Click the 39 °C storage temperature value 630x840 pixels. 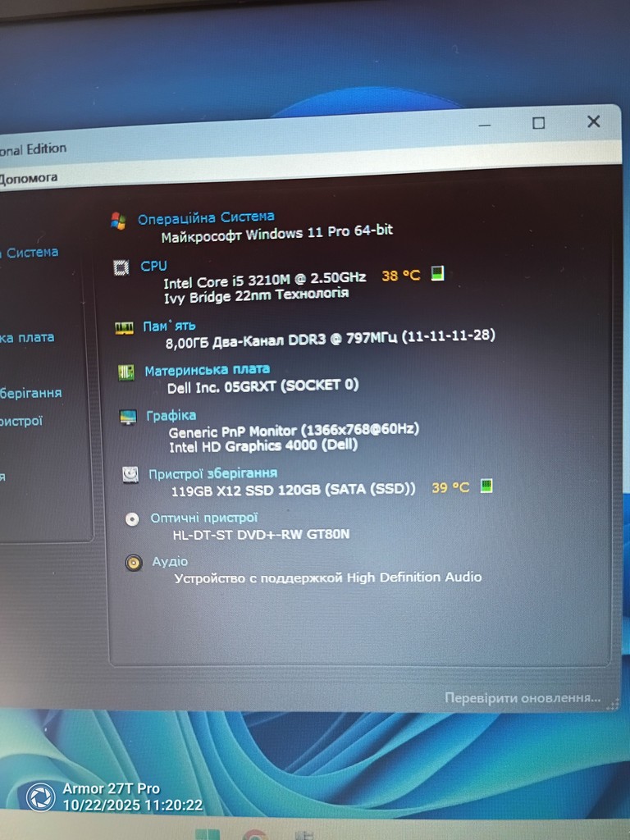[x=450, y=487]
